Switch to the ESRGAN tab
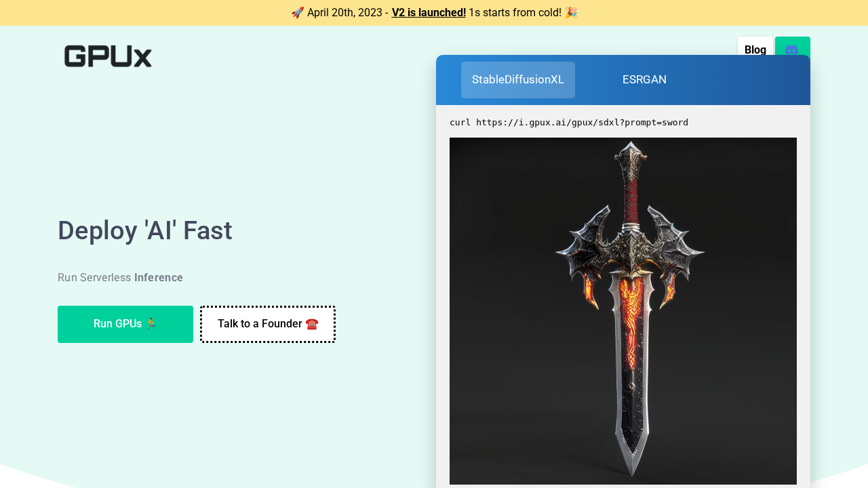Viewport: 868px width, 488px height. coord(644,80)
